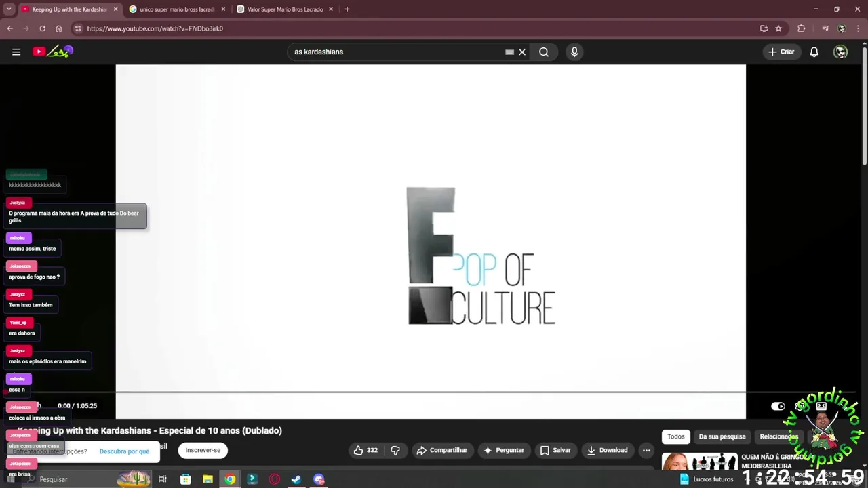Open the media controls icon in Chrome

click(825, 28)
